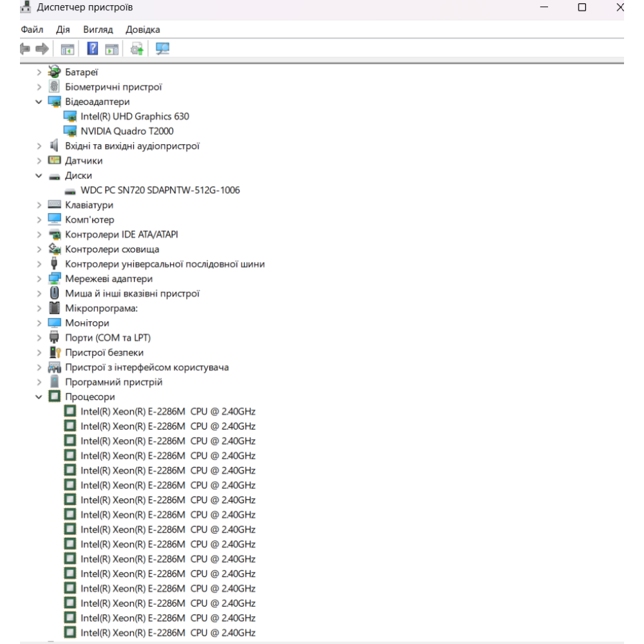Click the scan for hardware changes monitor icon
644x644 pixels.
162,49
